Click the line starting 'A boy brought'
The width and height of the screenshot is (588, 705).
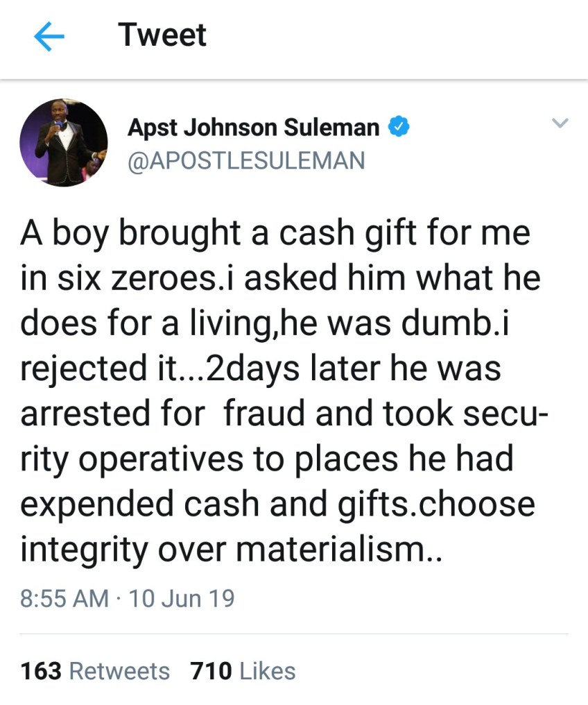coord(275,234)
